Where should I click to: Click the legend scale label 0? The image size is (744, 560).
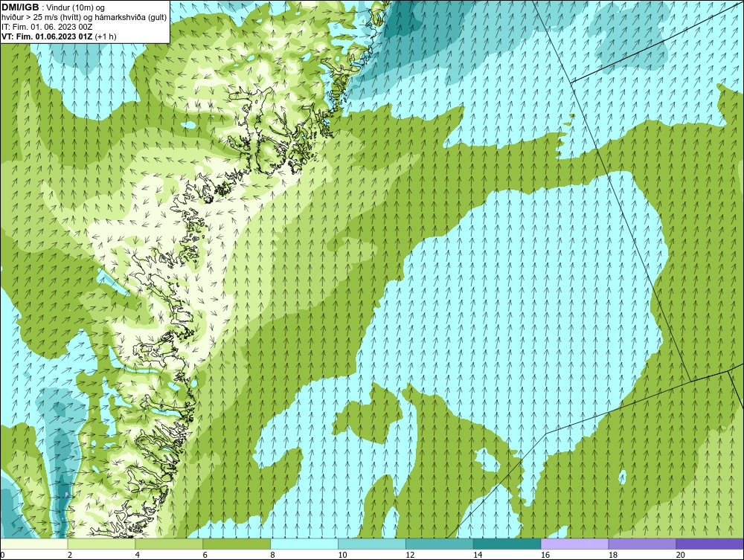point(2,555)
